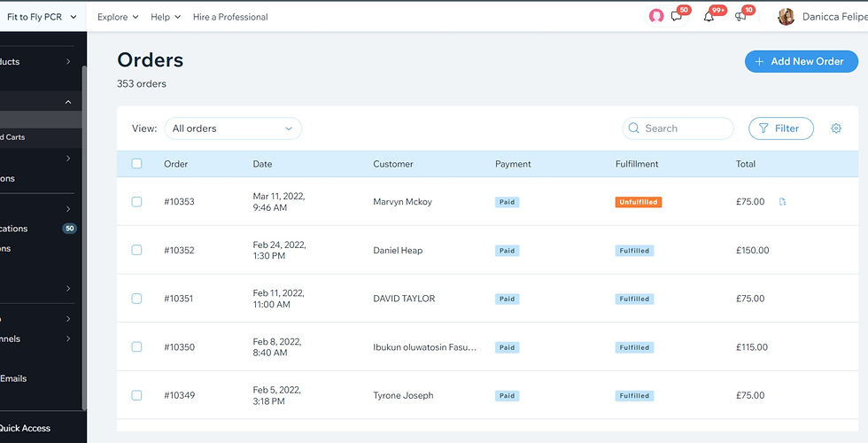This screenshot has height=443, width=868.
Task: Open order #10352
Action: pyautogui.click(x=179, y=250)
